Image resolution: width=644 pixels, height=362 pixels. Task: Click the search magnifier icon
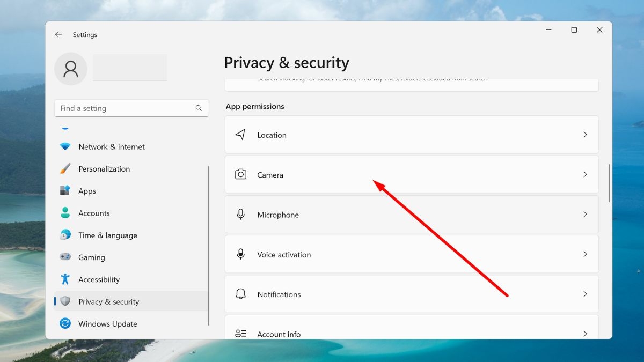coord(199,108)
